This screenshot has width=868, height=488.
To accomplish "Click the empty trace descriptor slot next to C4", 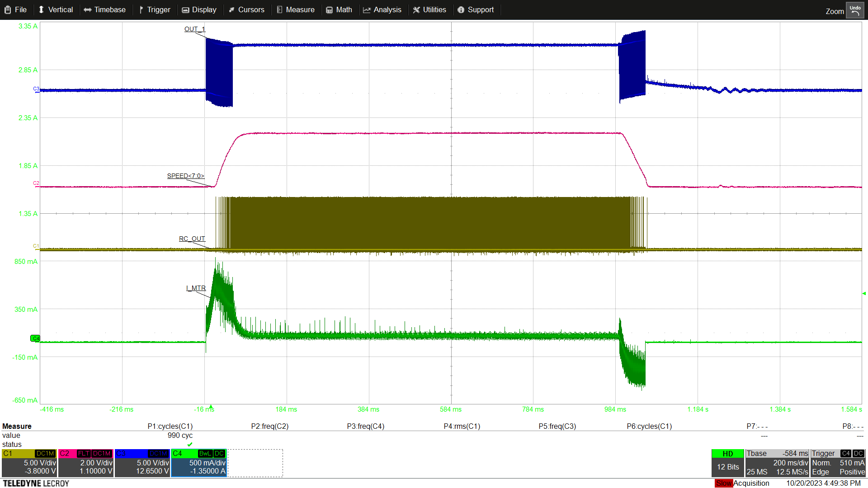I will click(x=255, y=463).
